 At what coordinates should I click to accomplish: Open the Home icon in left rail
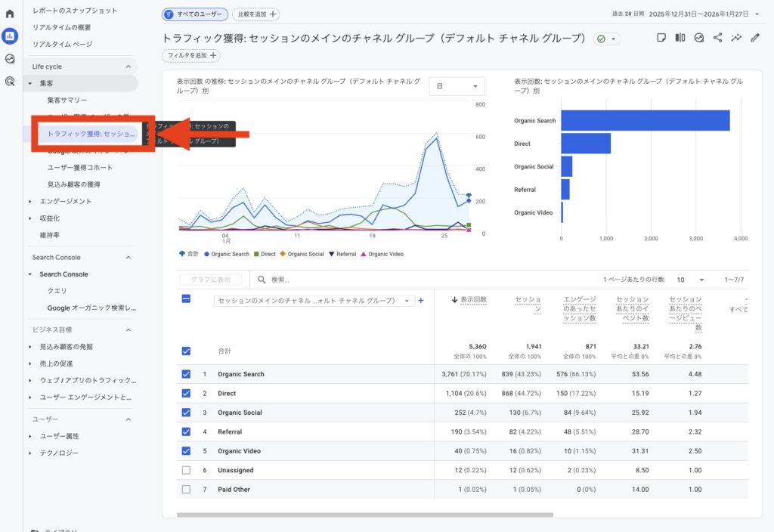tap(10, 14)
